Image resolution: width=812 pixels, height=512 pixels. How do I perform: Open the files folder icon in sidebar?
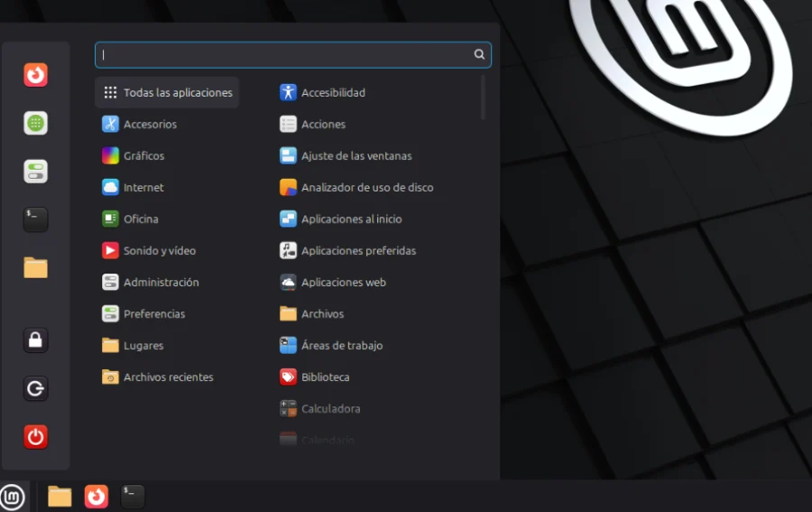[35, 267]
